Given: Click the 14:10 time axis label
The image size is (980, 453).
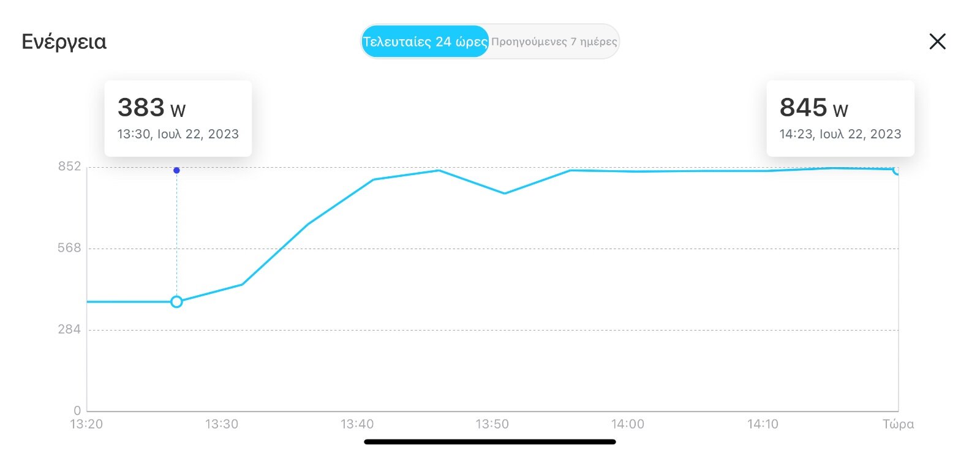Looking at the screenshot, I should click(763, 424).
